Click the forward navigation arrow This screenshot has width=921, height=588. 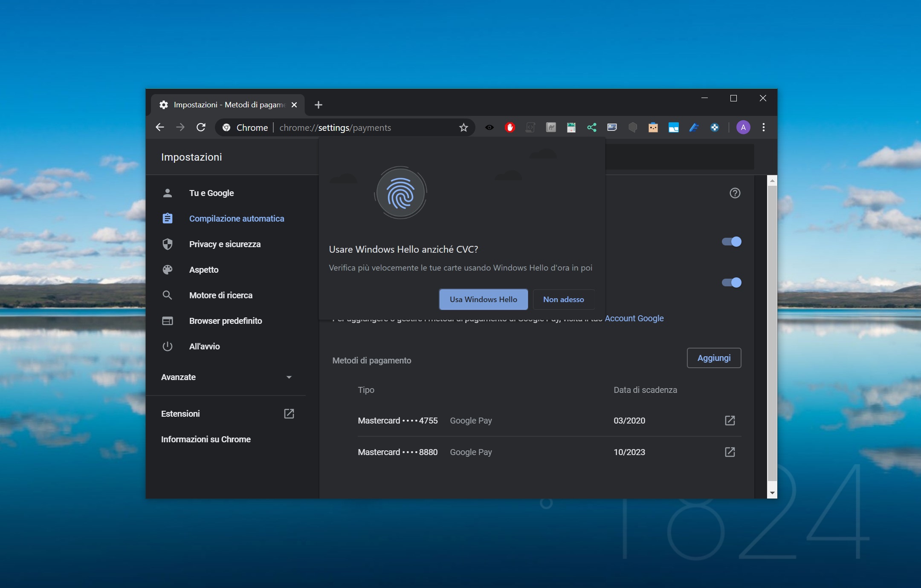pyautogui.click(x=180, y=127)
